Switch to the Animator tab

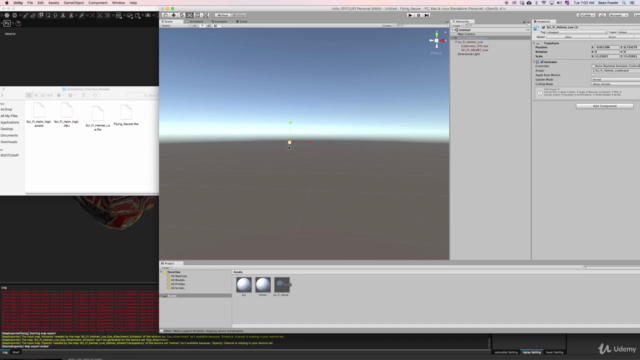pyautogui.click(x=220, y=22)
